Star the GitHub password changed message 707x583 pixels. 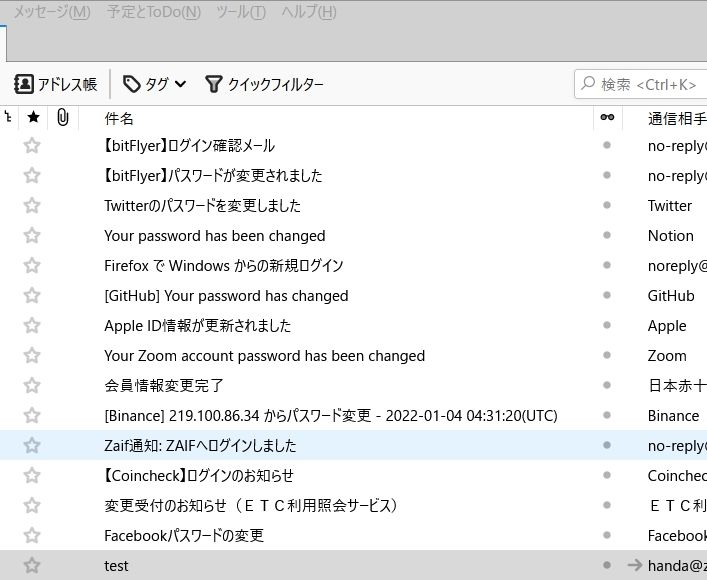(32, 296)
